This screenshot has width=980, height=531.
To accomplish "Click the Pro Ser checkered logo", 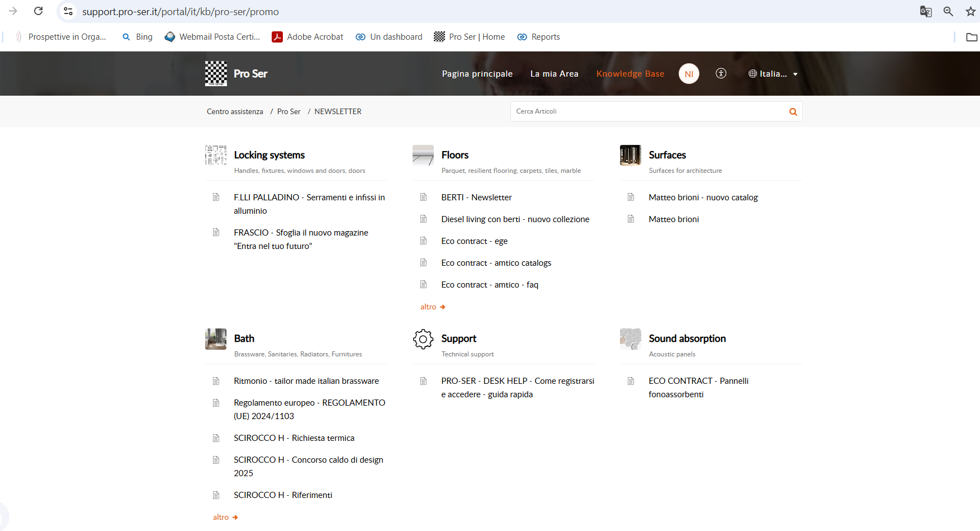I will click(216, 73).
